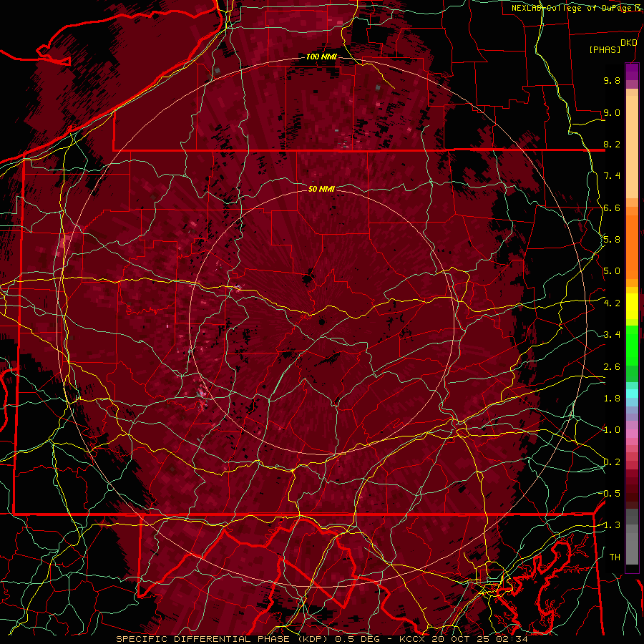
Task: Select the 9.0 legend value
Action: tap(612, 112)
